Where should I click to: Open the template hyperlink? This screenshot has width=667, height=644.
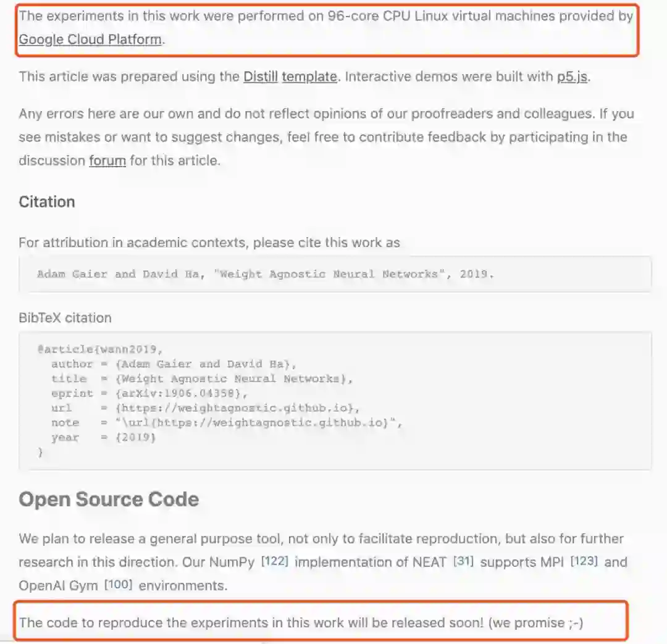[309, 77]
